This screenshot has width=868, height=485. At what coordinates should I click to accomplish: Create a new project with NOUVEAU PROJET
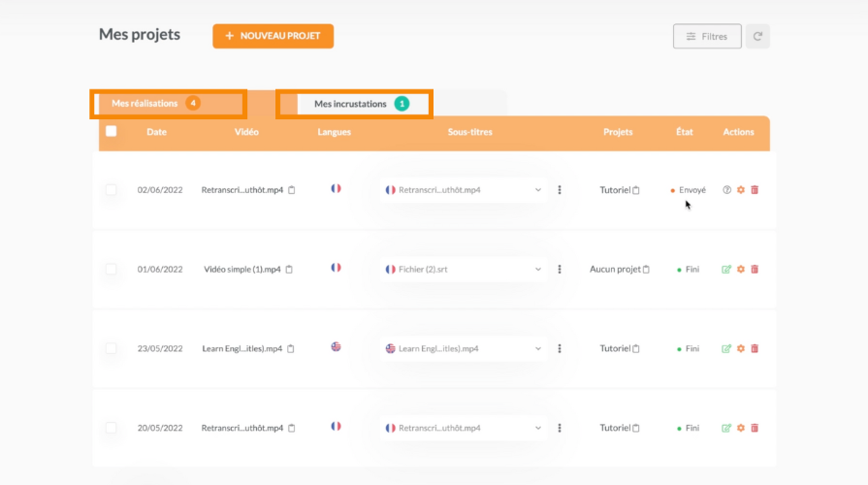coord(273,36)
